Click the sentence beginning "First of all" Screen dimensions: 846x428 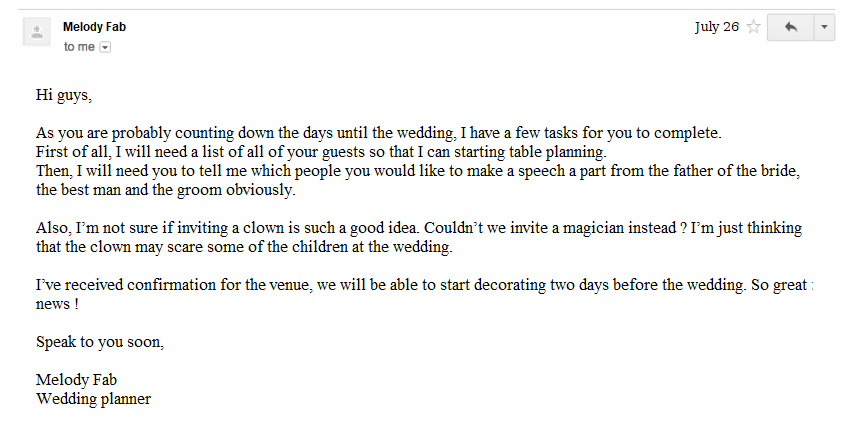click(321, 152)
